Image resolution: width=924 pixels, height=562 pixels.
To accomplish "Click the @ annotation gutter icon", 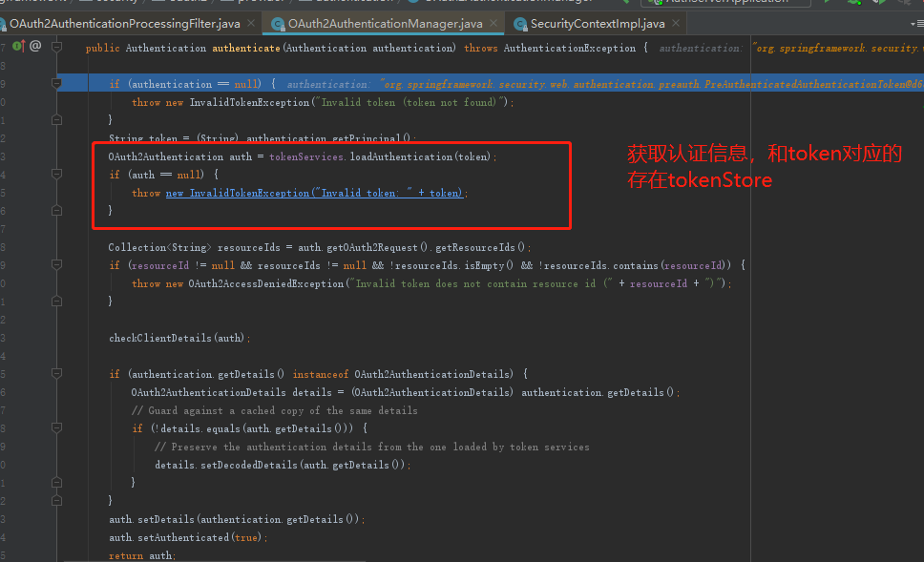I will click(35, 46).
